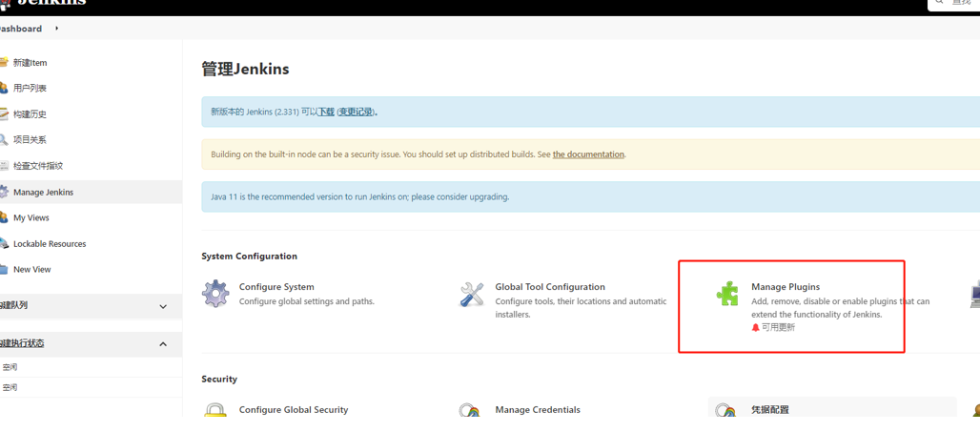This screenshot has width=980, height=432.
Task: Open 'the documentation' link
Action: click(x=588, y=154)
